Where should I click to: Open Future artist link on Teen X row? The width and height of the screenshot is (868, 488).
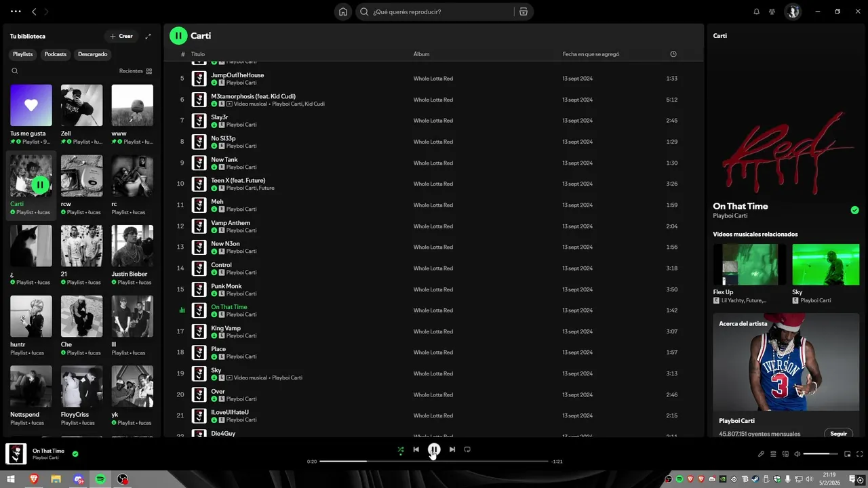[267, 188]
